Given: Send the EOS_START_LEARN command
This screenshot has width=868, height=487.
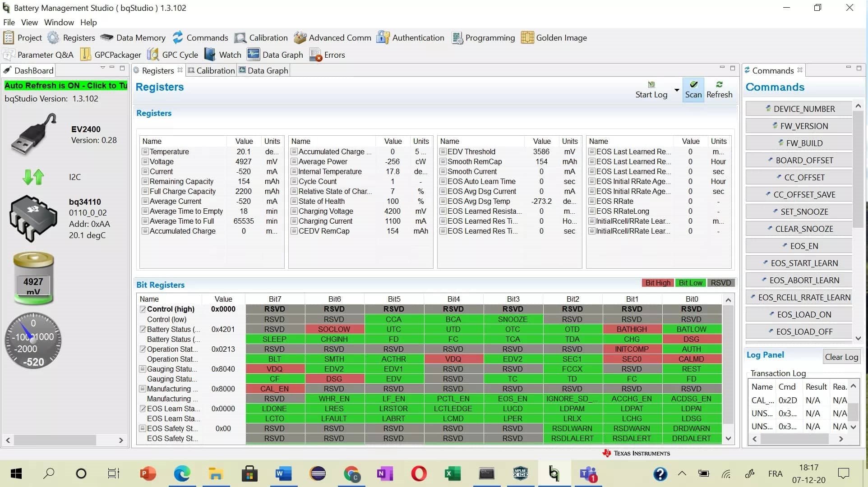Looking at the screenshot, I should 799,263.
